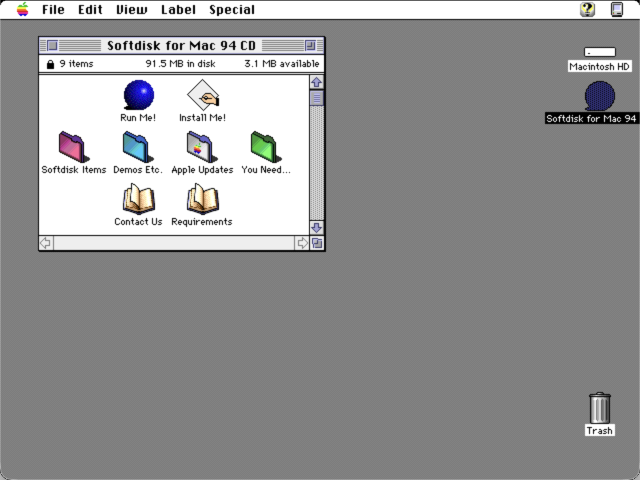This screenshot has height=480, width=640.
Task: Click the 'Macintosh HD' label text
Action: [600, 67]
